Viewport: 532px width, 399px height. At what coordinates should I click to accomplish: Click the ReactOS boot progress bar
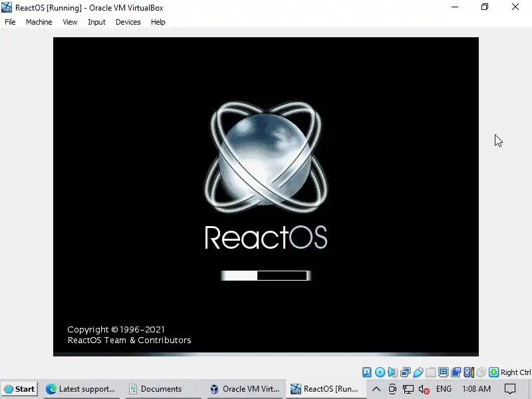[x=265, y=275]
